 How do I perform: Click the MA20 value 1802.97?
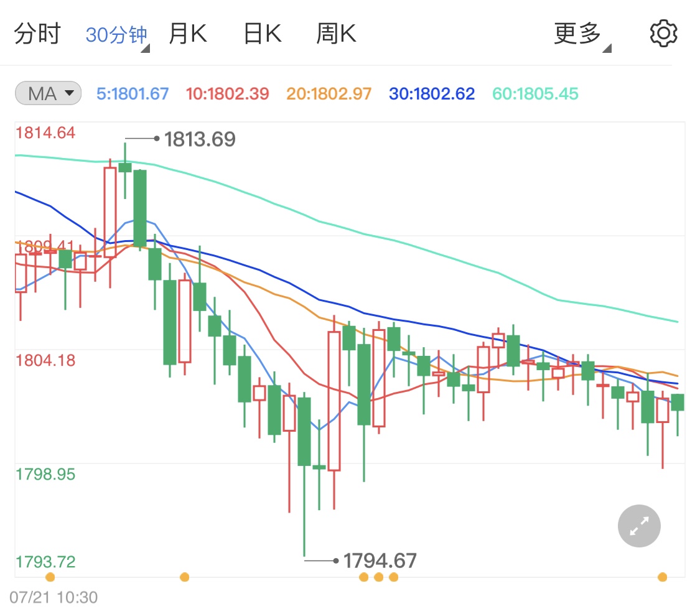click(328, 92)
